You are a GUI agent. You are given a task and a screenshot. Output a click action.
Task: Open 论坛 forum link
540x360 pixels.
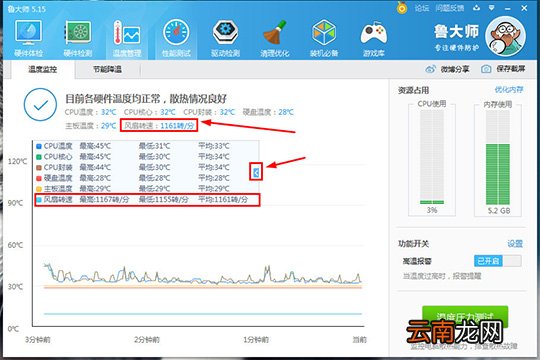[421, 8]
